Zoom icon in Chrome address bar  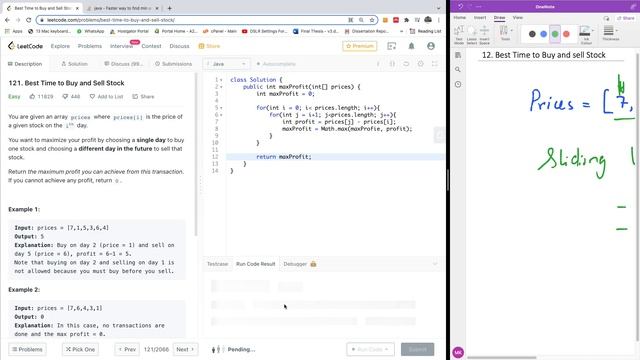pos(361,20)
